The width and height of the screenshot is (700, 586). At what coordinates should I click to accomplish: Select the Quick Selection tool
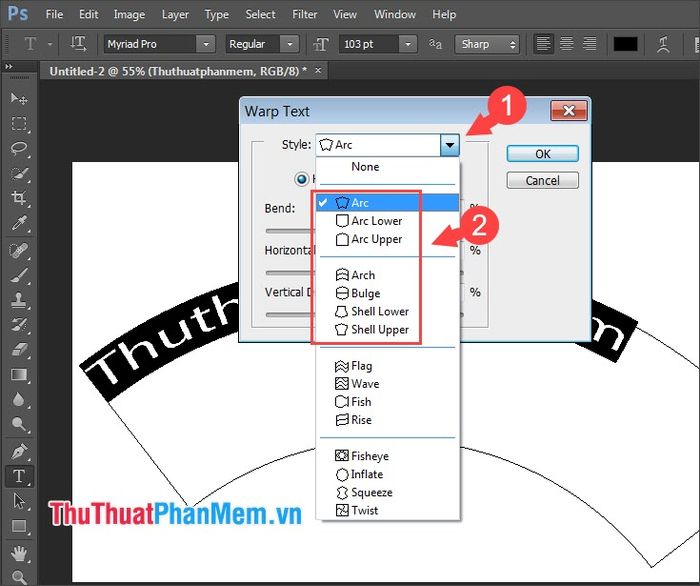pos(19,173)
